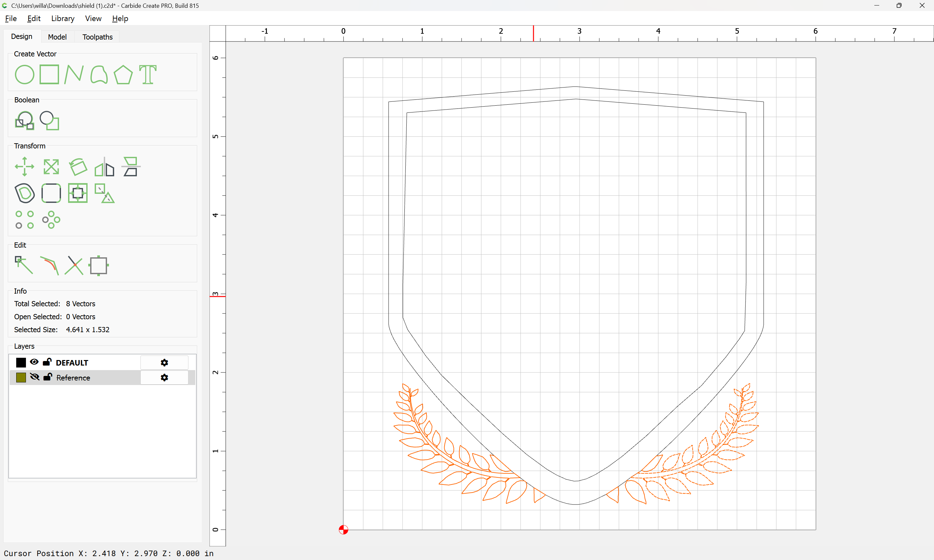
Task: Choose the Polyline vector tool
Action: [x=74, y=74]
